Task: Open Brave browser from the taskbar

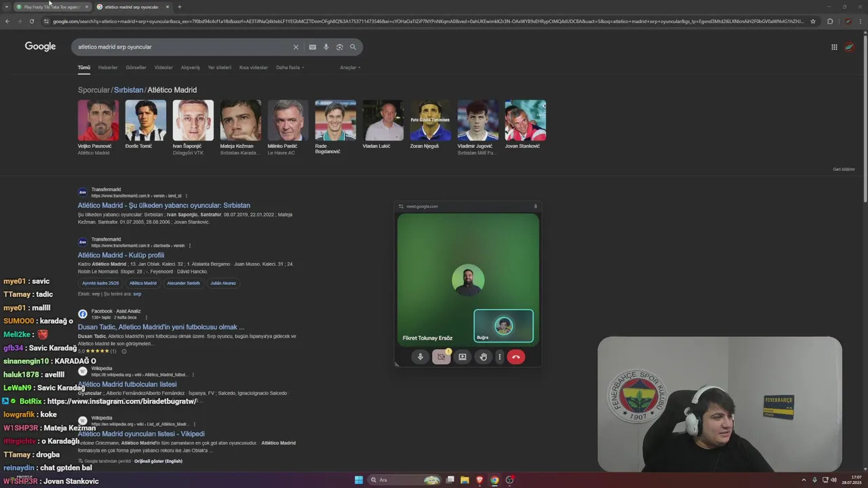Action: (479, 480)
